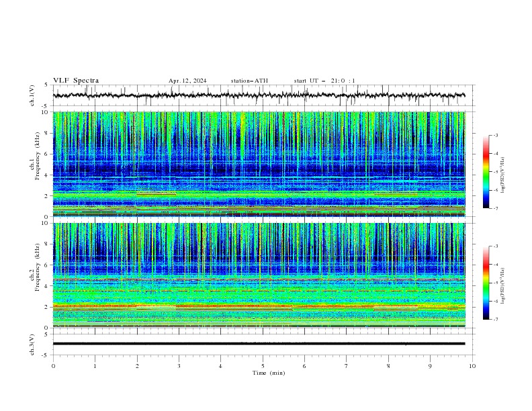Screen dimensions: 532x411
Task: Click the "station=ATH" header label
Action: (x=249, y=81)
